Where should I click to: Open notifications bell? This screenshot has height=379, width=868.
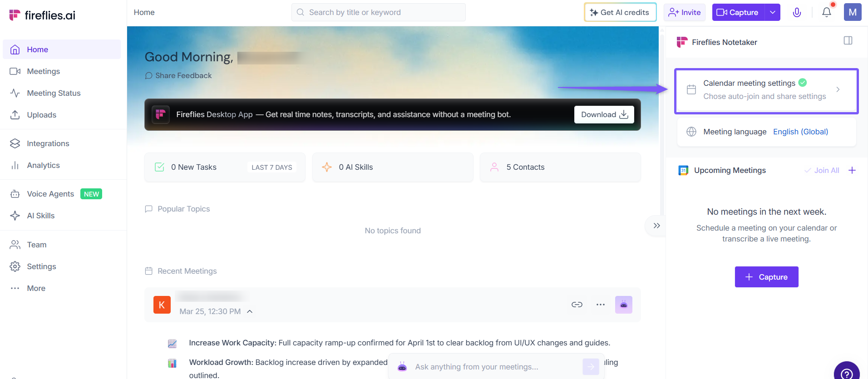coord(827,12)
